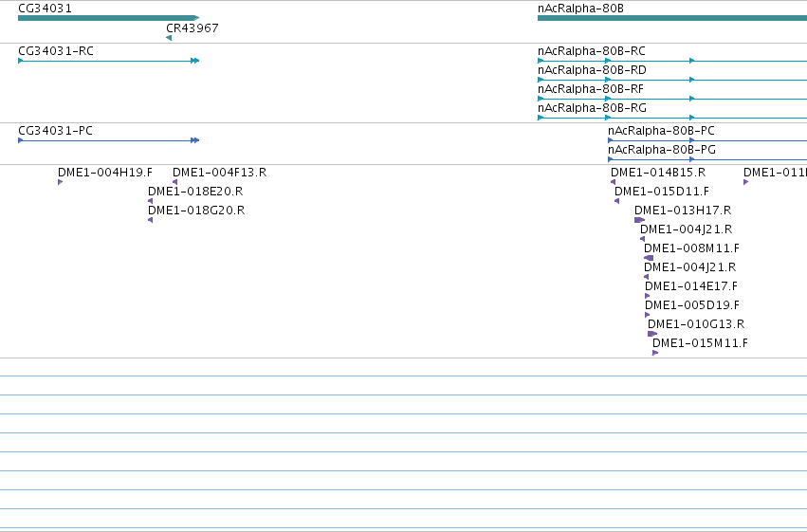Screen dimensions: 807x532
Task: Click the small CR43967 arrow glyph
Action: (x=169, y=38)
